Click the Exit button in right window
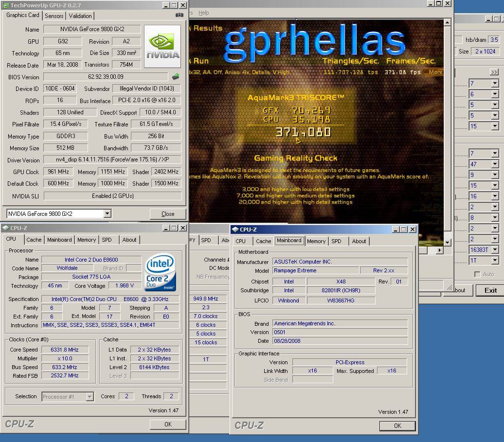The height and width of the screenshot is (442, 504). pos(490,290)
